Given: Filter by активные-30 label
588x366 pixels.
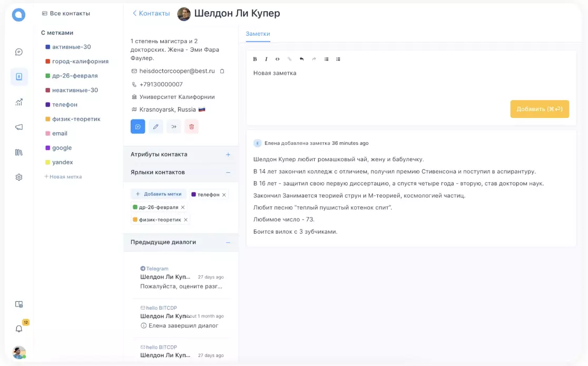Looking at the screenshot, I should pos(68,47).
